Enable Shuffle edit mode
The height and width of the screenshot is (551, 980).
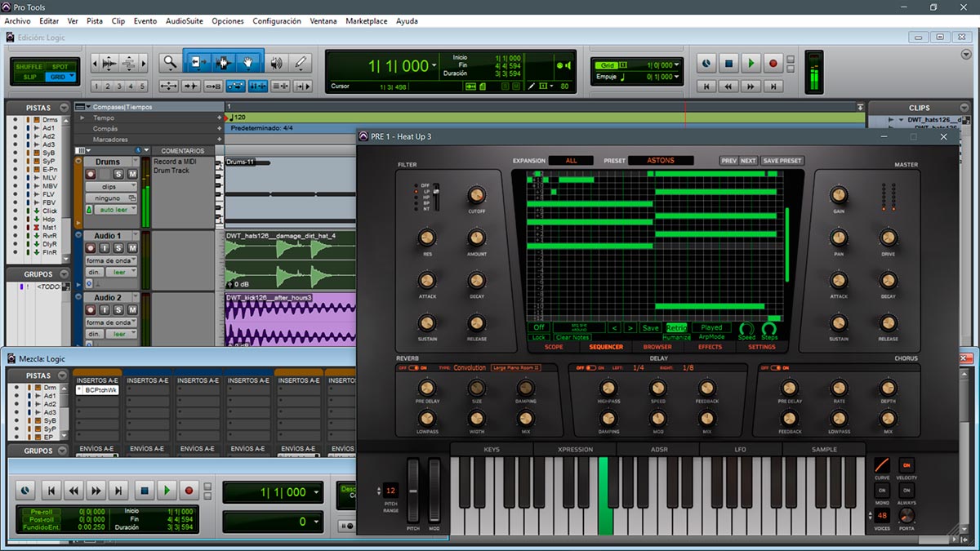[29, 66]
